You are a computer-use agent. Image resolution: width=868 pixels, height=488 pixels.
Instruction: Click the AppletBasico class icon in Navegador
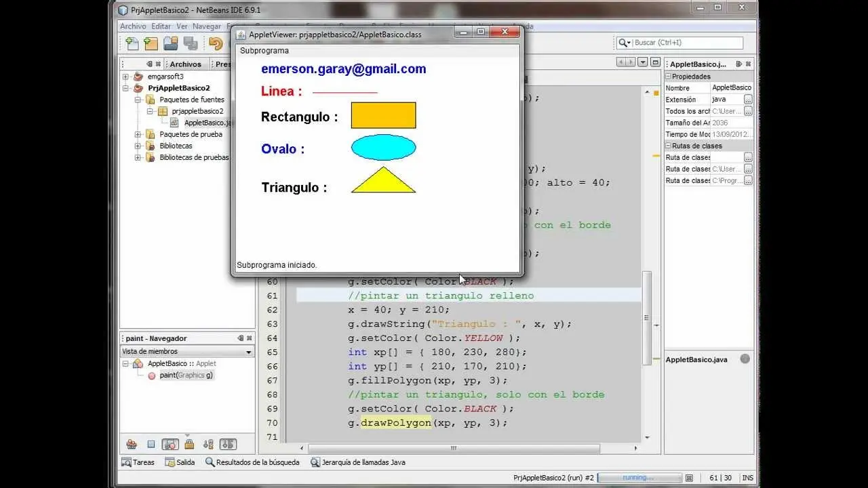138,364
